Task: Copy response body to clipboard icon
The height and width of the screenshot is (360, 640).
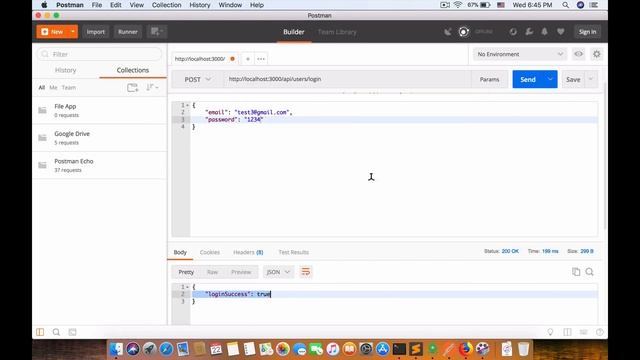Action: point(576,272)
